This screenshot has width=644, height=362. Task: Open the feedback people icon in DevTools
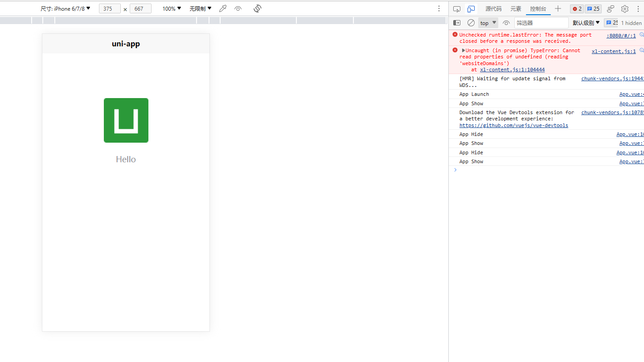point(611,9)
